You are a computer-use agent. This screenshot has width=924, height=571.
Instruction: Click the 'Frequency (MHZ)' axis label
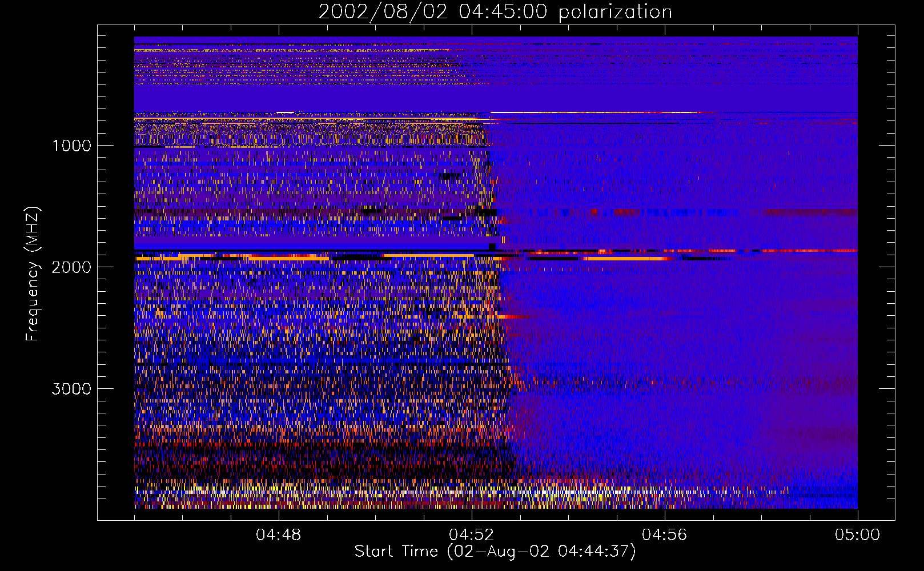point(33,275)
